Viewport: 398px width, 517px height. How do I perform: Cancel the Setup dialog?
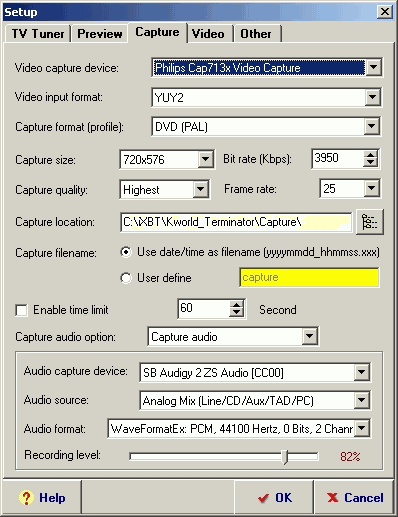355,498
